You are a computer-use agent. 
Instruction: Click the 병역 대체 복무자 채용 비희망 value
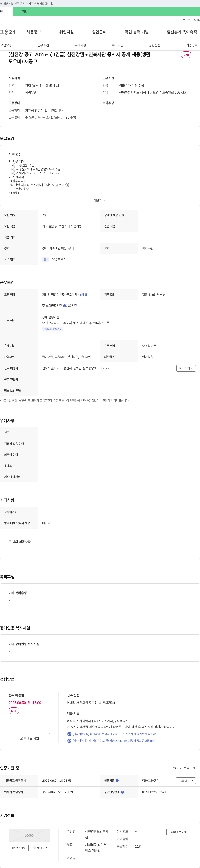[x=46, y=523]
